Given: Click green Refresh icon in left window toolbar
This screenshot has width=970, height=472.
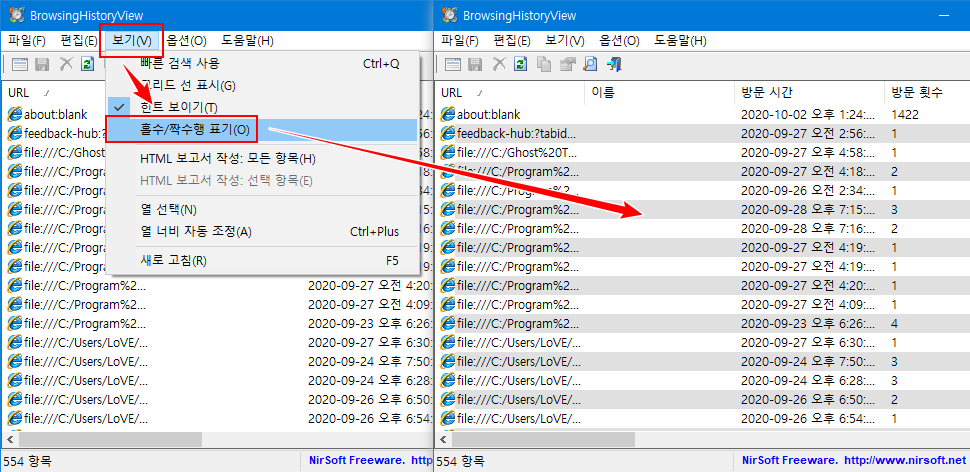Looking at the screenshot, I should 88,64.
